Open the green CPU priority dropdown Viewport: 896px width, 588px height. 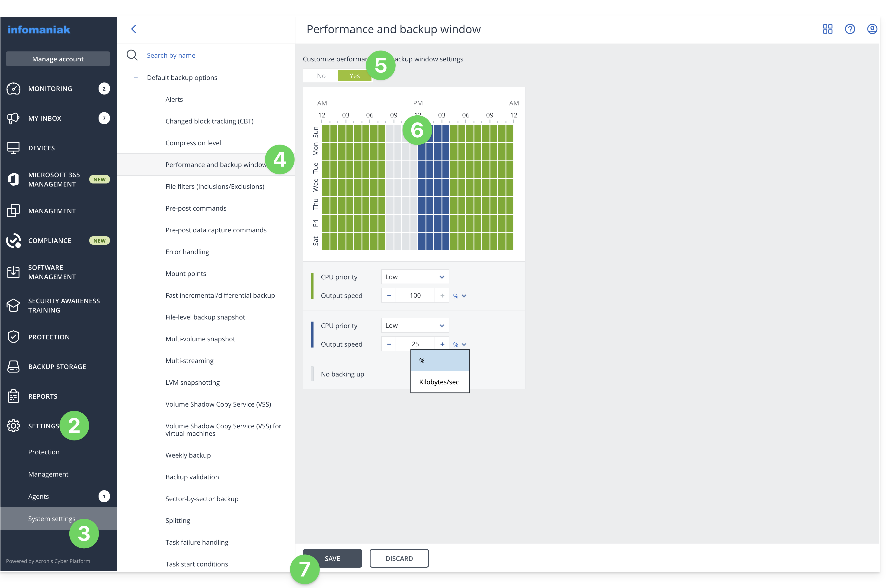415,277
